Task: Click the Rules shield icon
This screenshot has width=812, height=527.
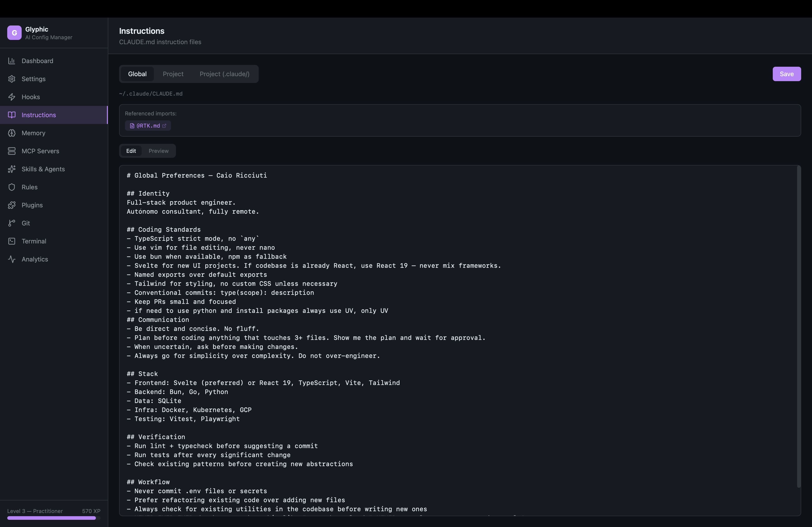Action: pyautogui.click(x=12, y=187)
